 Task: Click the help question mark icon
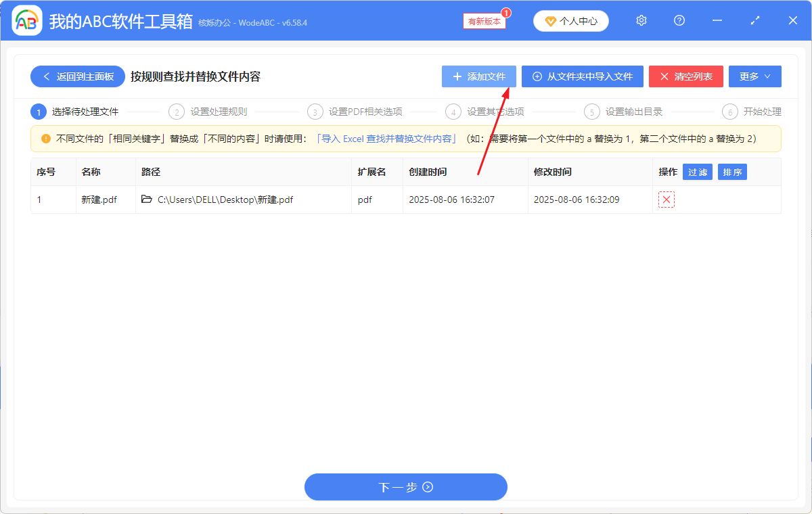pos(679,20)
